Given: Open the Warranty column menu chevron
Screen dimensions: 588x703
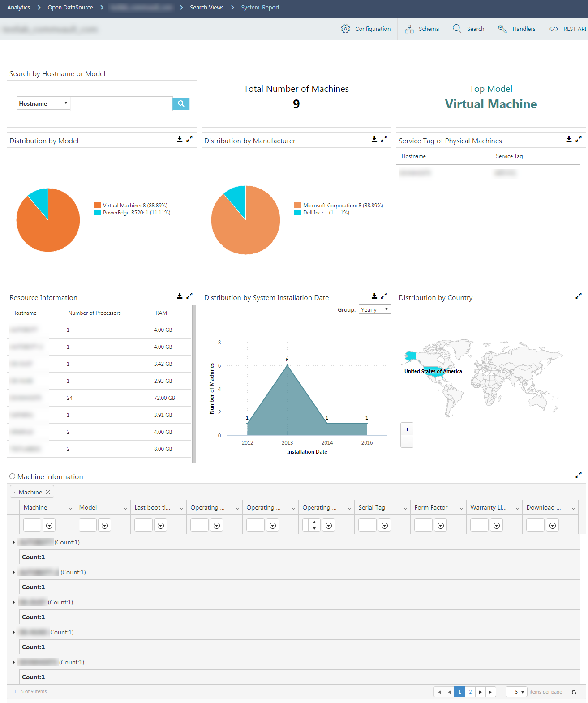Looking at the screenshot, I should click(518, 508).
